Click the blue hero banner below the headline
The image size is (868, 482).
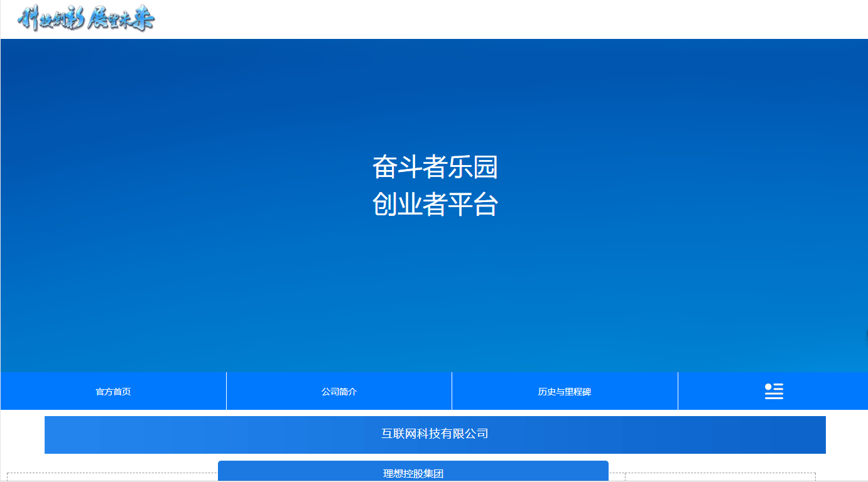coord(435,295)
